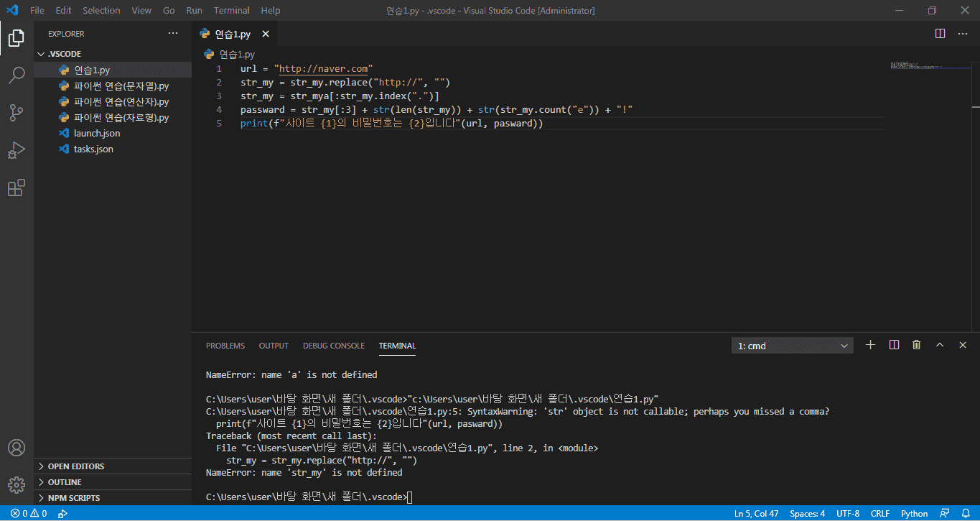Open the Run and Debug view
Viewport: 980px width, 521px height.
17,150
